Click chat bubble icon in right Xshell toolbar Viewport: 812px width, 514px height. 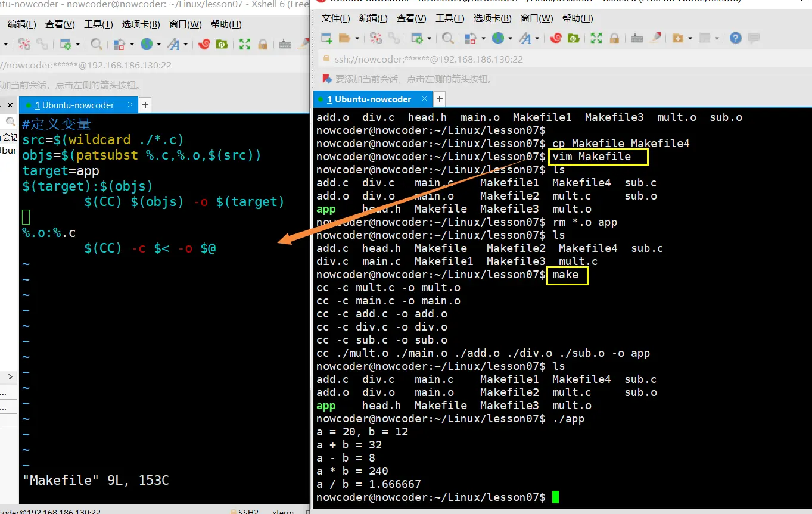coord(754,38)
